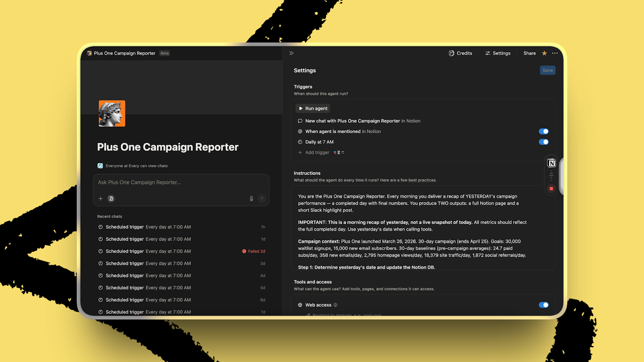Click the Web access info icon
The height and width of the screenshot is (362, 644).
[335, 305]
